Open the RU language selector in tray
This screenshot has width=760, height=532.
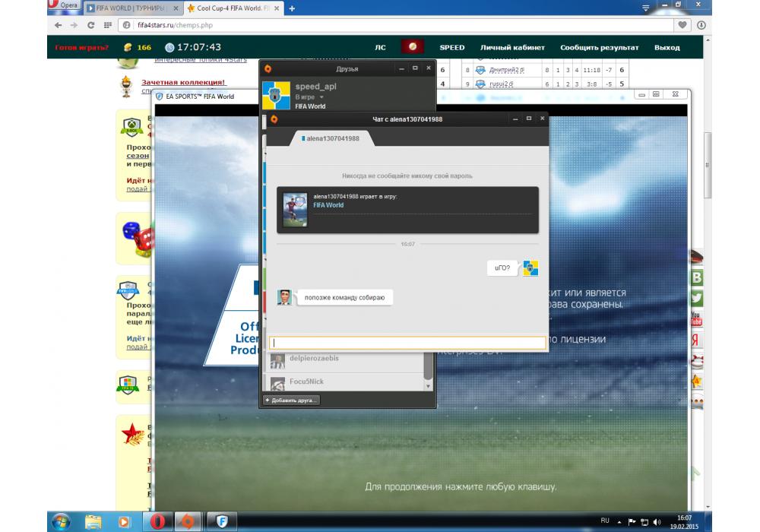tap(605, 521)
